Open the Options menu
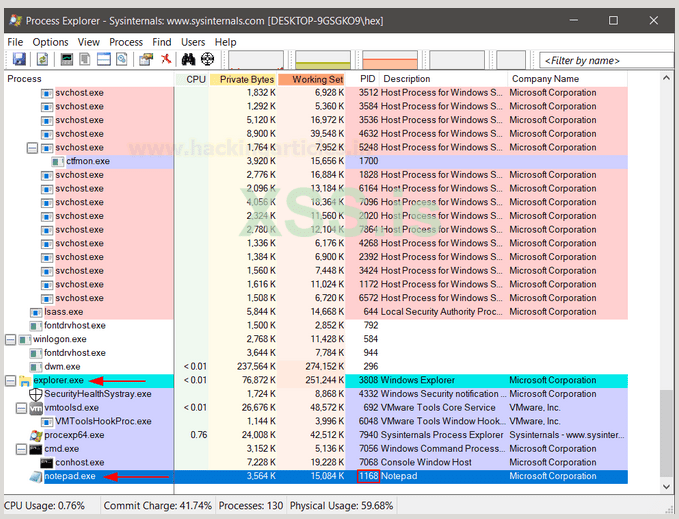The image size is (679, 519). coord(50,42)
